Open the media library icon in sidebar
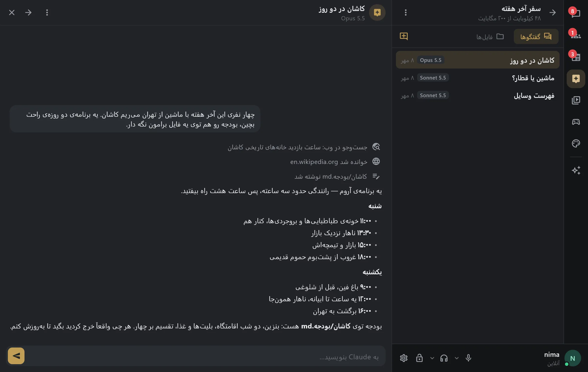588x372 pixels. point(576,100)
